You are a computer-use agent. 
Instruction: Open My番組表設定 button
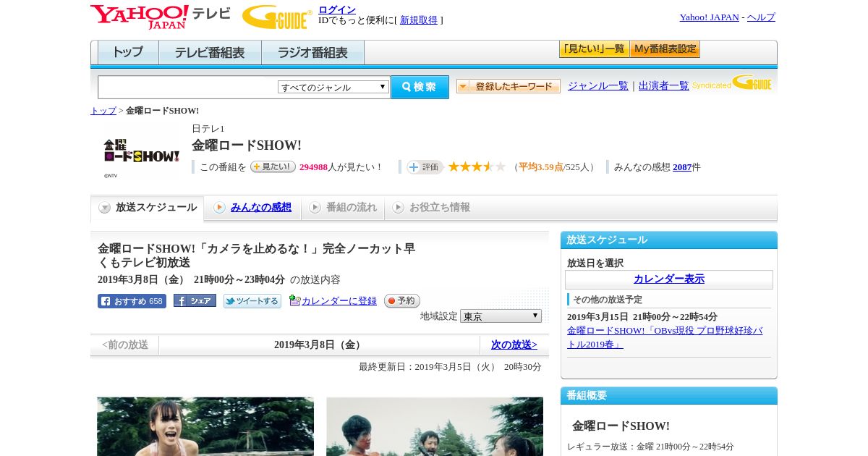pos(665,49)
